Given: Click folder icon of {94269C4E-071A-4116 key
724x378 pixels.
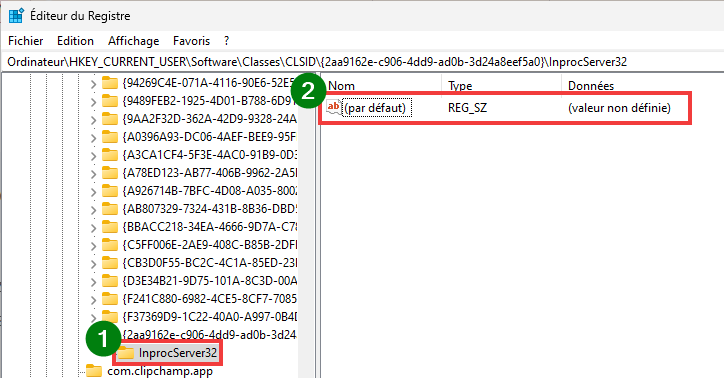Looking at the screenshot, I should [109, 83].
